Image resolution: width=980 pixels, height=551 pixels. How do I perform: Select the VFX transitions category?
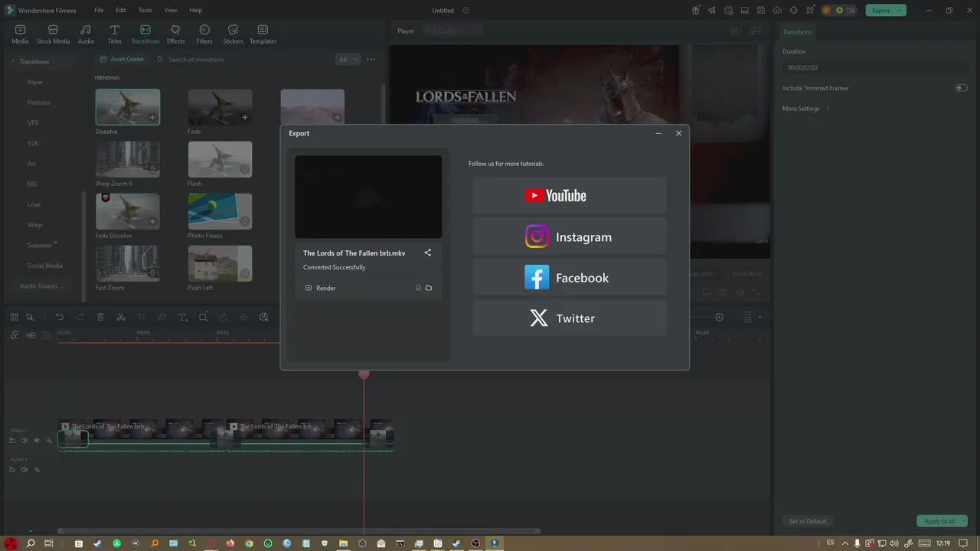tap(33, 122)
